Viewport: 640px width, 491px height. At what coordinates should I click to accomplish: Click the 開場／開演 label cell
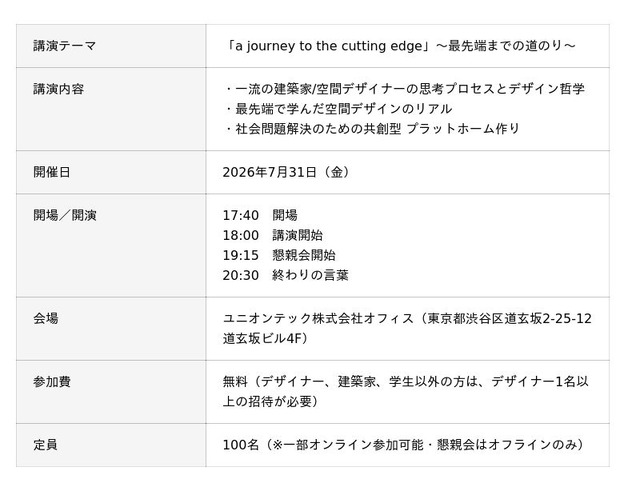[111, 246]
